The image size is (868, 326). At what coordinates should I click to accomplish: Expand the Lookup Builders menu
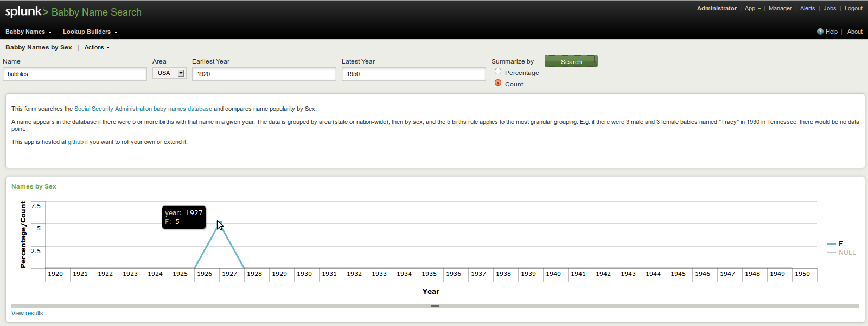point(90,32)
